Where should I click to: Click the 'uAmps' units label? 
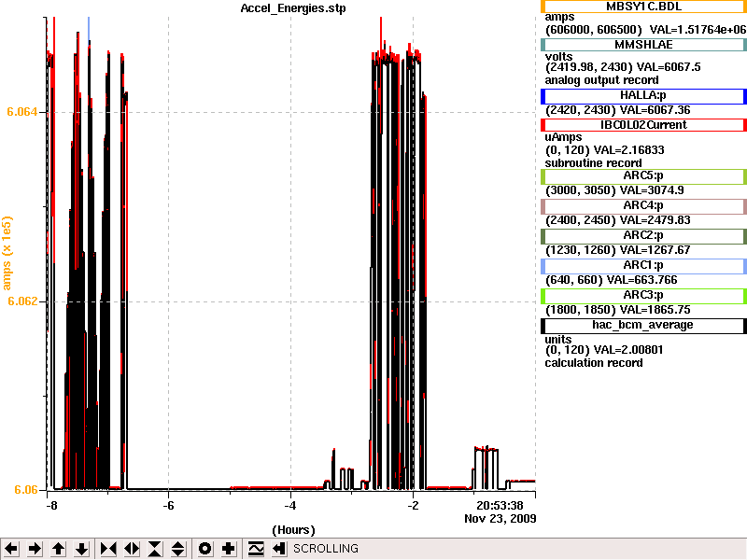[564, 137]
